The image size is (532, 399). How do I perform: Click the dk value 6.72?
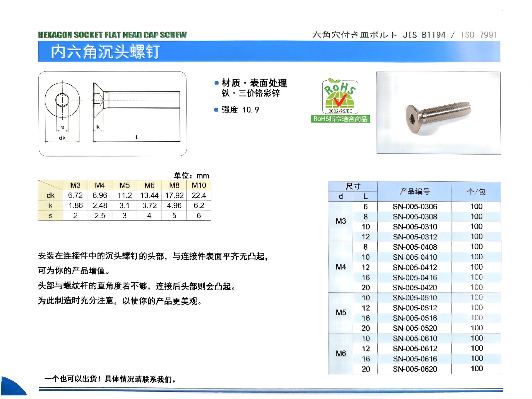coord(75,195)
